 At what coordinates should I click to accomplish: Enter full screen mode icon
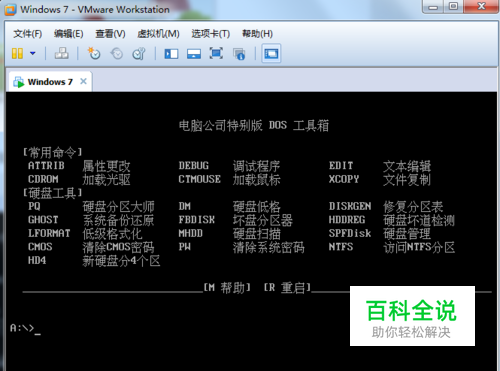click(x=216, y=53)
